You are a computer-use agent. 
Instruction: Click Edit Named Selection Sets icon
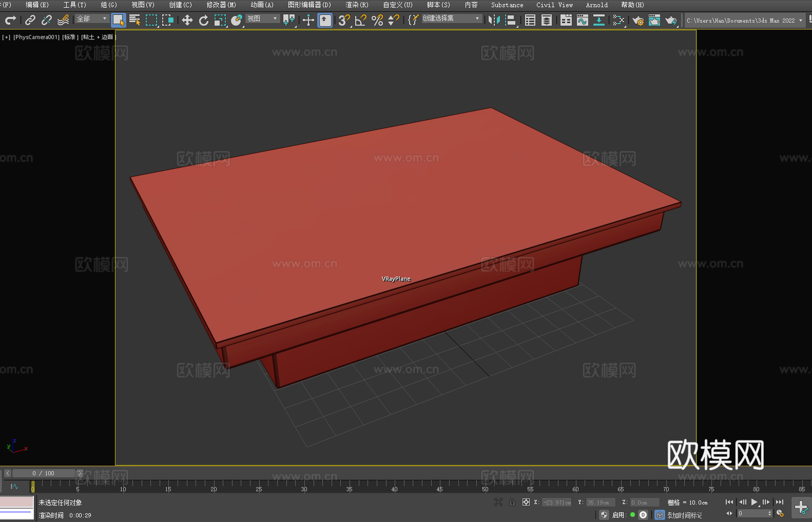413,20
